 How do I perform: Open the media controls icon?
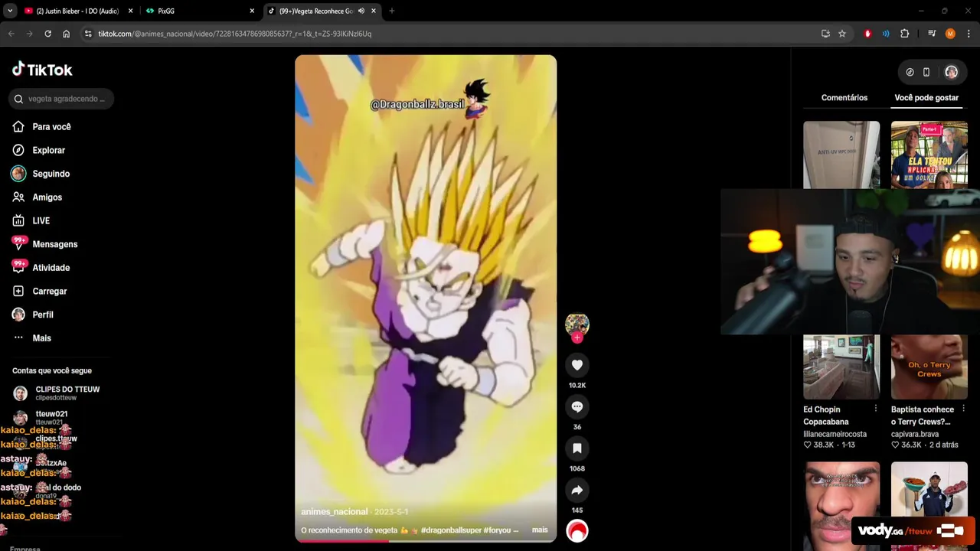click(x=932, y=34)
